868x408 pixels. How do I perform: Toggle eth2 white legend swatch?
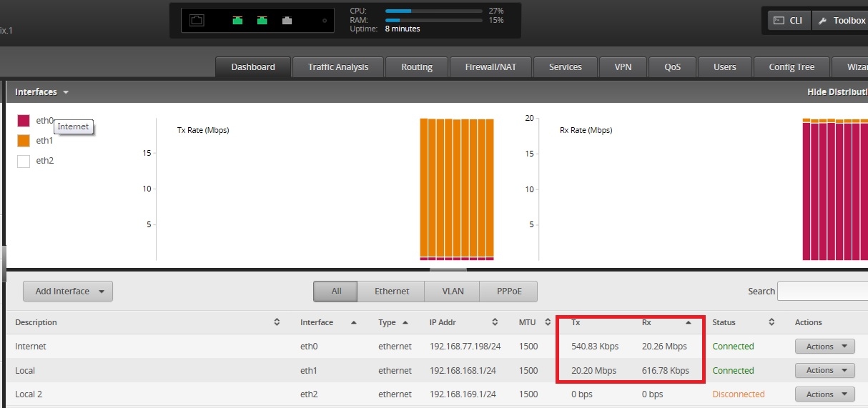tap(24, 161)
